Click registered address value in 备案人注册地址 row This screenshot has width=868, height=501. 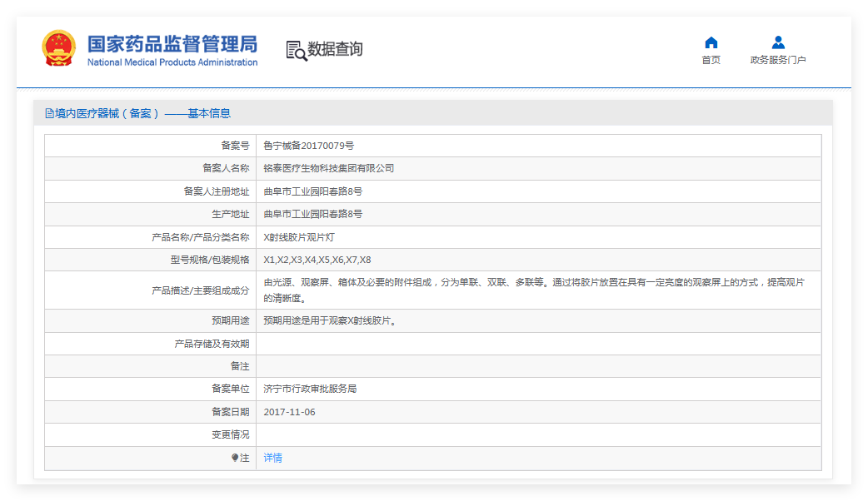(x=312, y=191)
